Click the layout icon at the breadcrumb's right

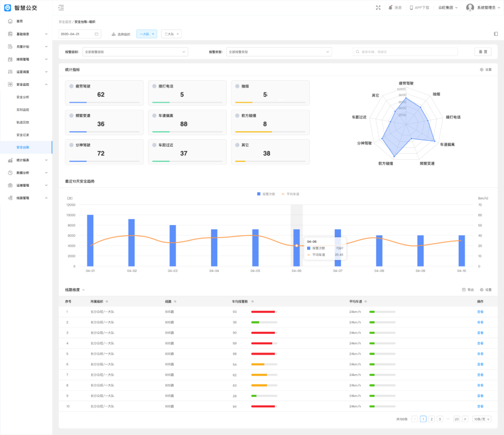pos(495,34)
